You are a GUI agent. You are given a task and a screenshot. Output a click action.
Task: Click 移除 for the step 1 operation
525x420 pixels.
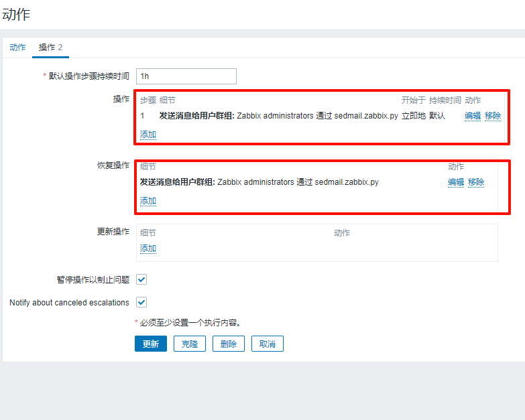(493, 116)
